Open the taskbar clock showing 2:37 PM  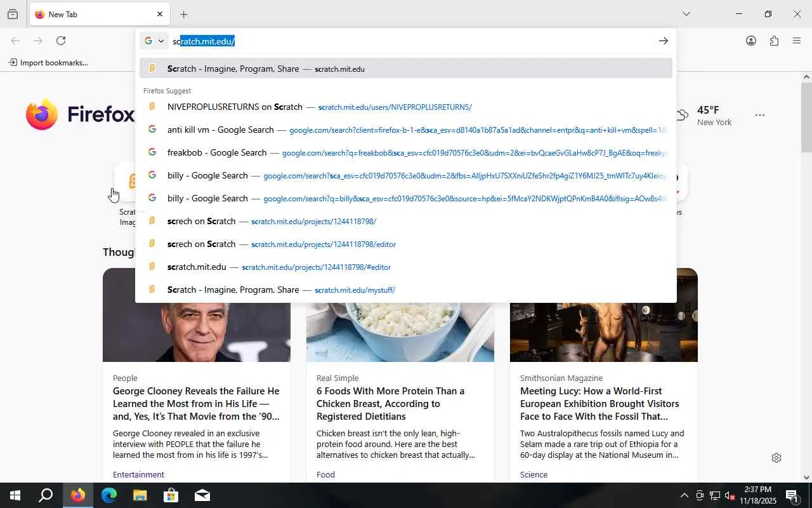point(757,495)
